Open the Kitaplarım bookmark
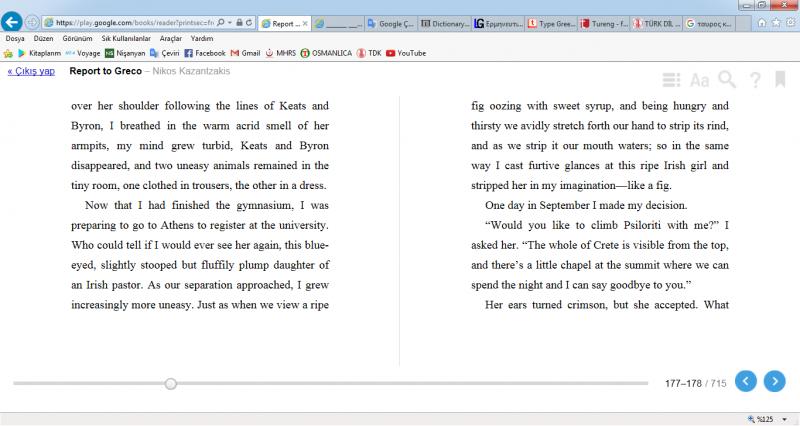Screen dimensions: 800x426 [39, 53]
